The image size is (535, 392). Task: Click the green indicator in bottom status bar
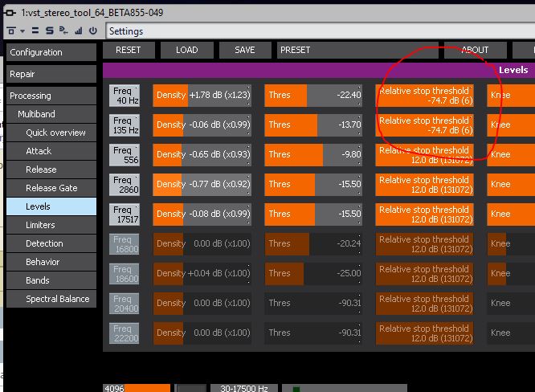point(296,390)
